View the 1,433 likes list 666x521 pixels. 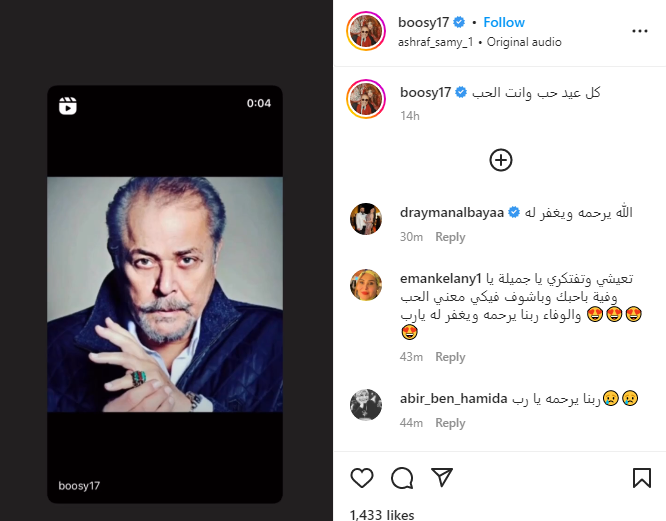pos(382,514)
